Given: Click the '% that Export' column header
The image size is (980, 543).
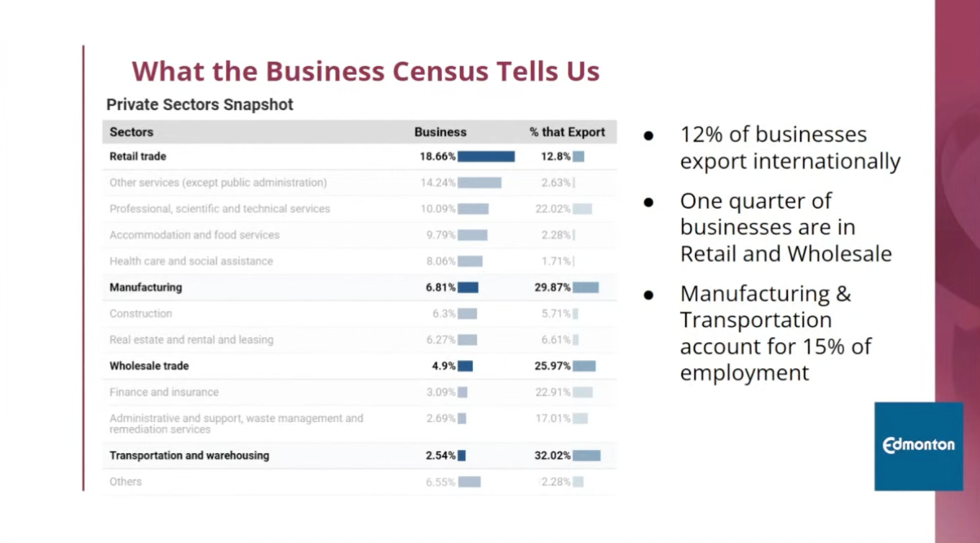Looking at the screenshot, I should [x=567, y=133].
